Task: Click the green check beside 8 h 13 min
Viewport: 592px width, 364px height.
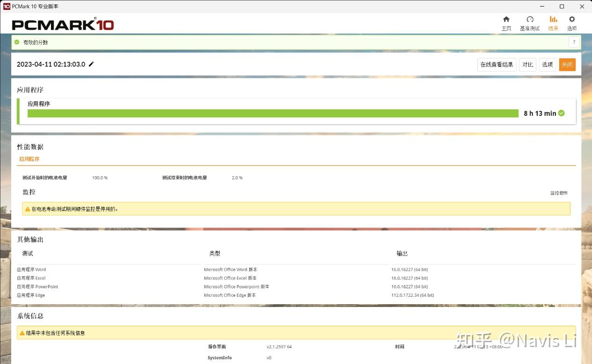Action: click(x=562, y=113)
